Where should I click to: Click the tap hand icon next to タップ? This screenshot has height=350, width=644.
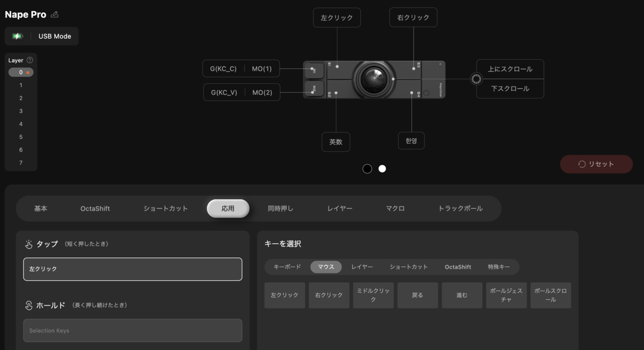[x=29, y=244]
